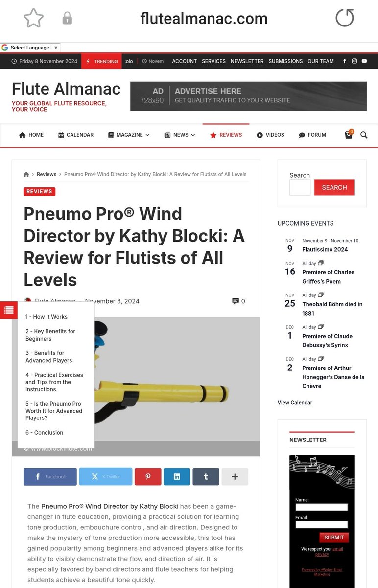Click the Reviews breadcrumb link
The width and height of the screenshot is (378, 588).
tap(47, 174)
